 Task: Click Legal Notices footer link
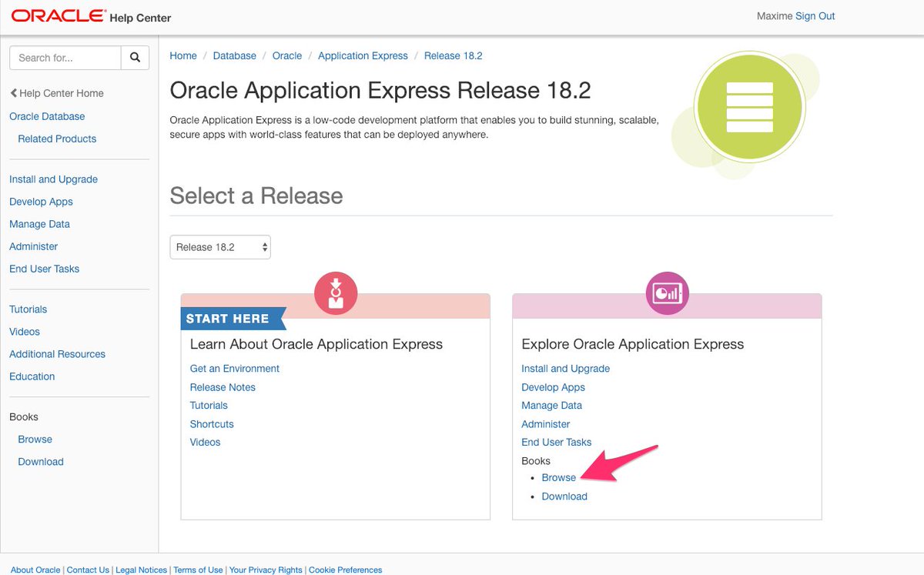click(141, 570)
